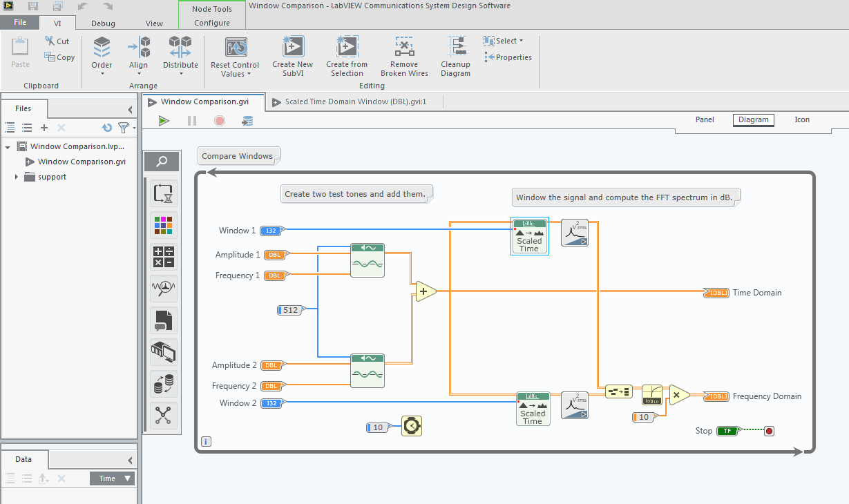Collapse the Data pane with the arrow
This screenshot has width=849, height=504.
click(130, 460)
